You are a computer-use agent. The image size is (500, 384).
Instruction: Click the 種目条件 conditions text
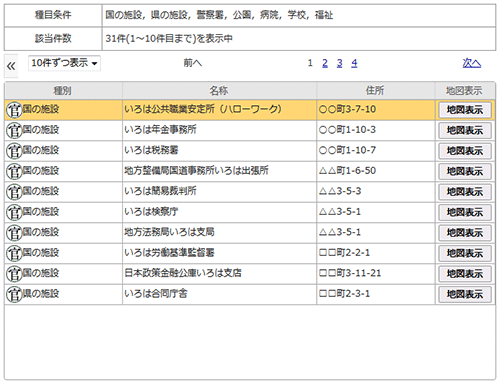(x=219, y=15)
